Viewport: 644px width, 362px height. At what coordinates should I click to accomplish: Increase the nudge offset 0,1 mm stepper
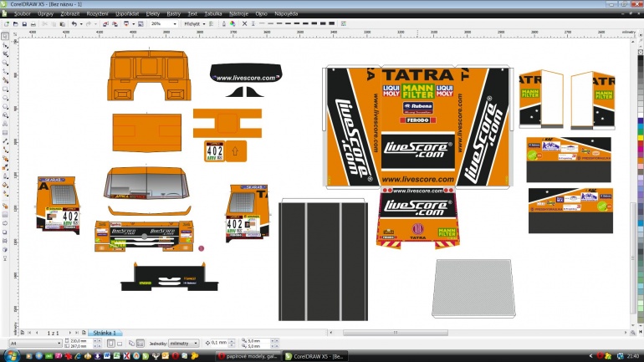click(x=231, y=341)
